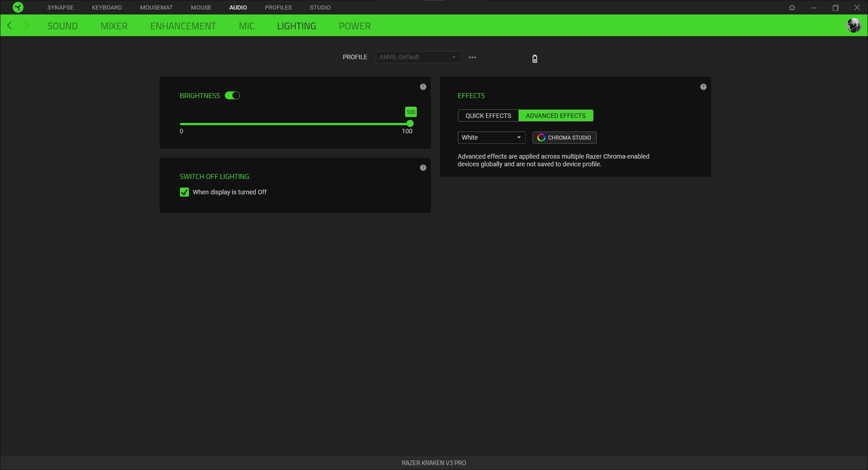Open Synapse settings via the gear
Screen dimensions: 868x470
point(793,7)
